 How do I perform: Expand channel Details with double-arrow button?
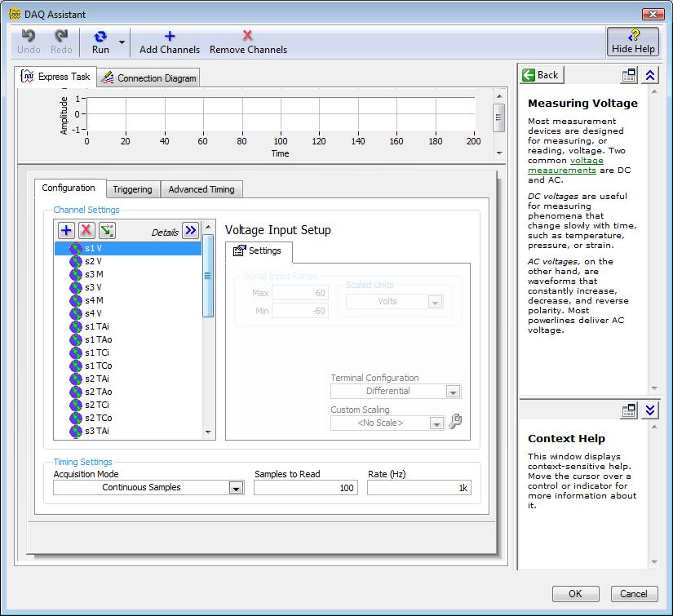coord(191,231)
